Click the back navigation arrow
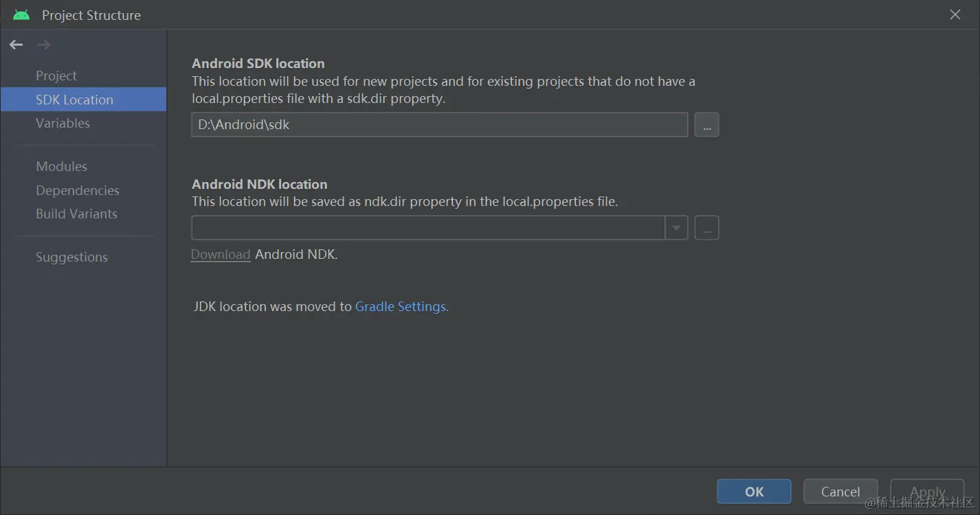 [x=16, y=45]
